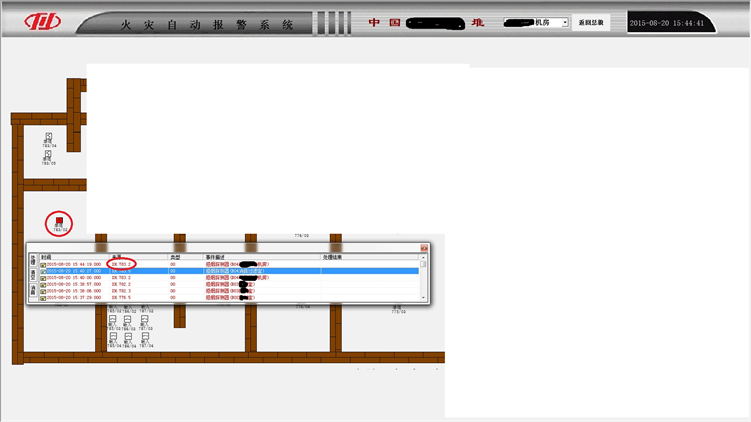This screenshot has height=422, width=751.
Task: Click the date-time display in header
Action: [667, 23]
